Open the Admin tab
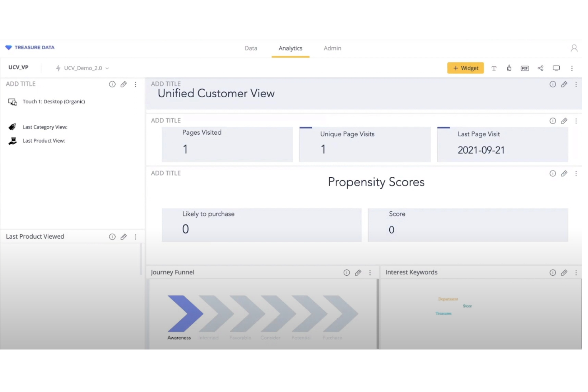The height and width of the screenshot is (392, 588). [x=332, y=48]
